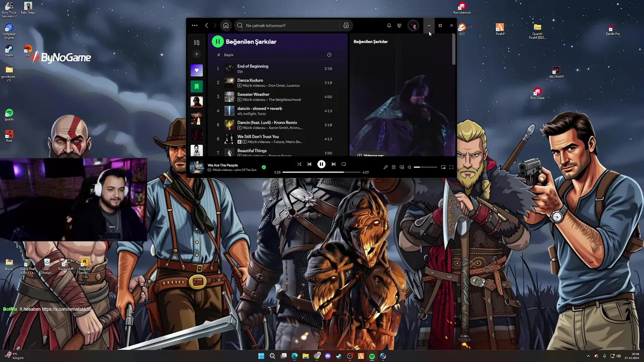Open Spotify Home page
644x362 pixels.
tap(226, 26)
